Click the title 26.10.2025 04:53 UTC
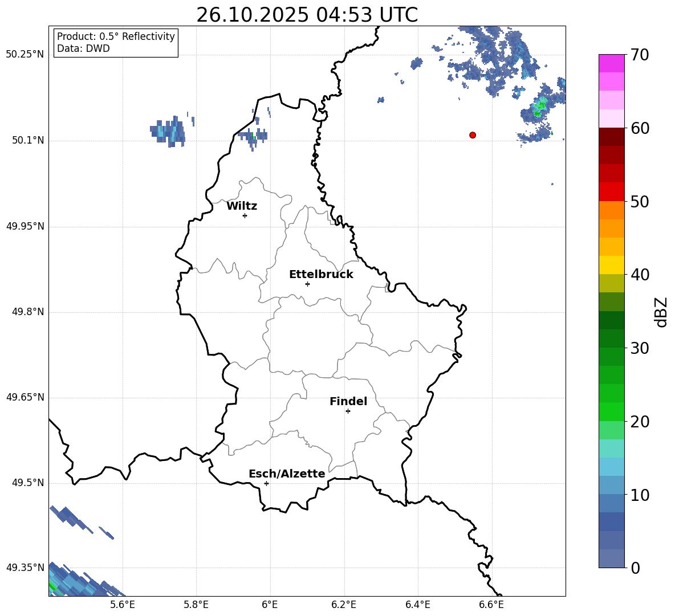The image size is (675, 616). [307, 15]
